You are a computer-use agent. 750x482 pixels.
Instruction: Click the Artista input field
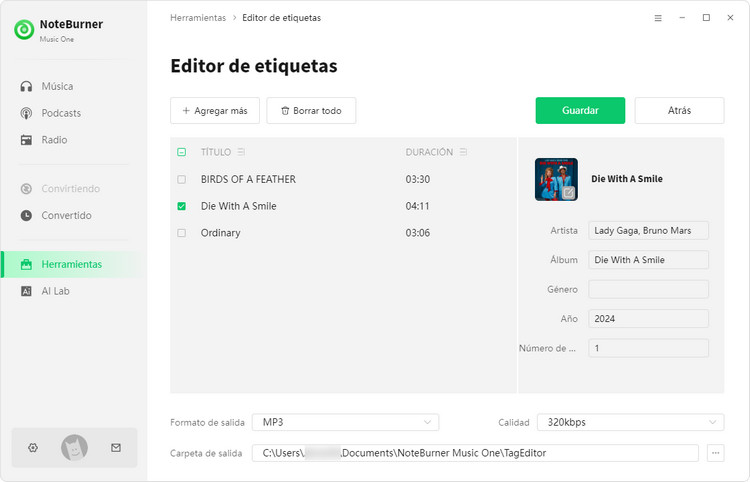pos(648,230)
